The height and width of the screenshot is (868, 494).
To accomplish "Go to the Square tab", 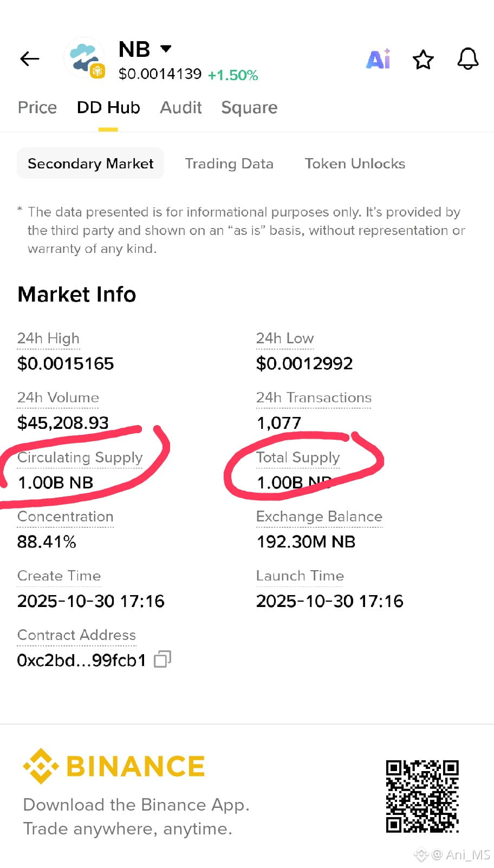I will [x=249, y=108].
